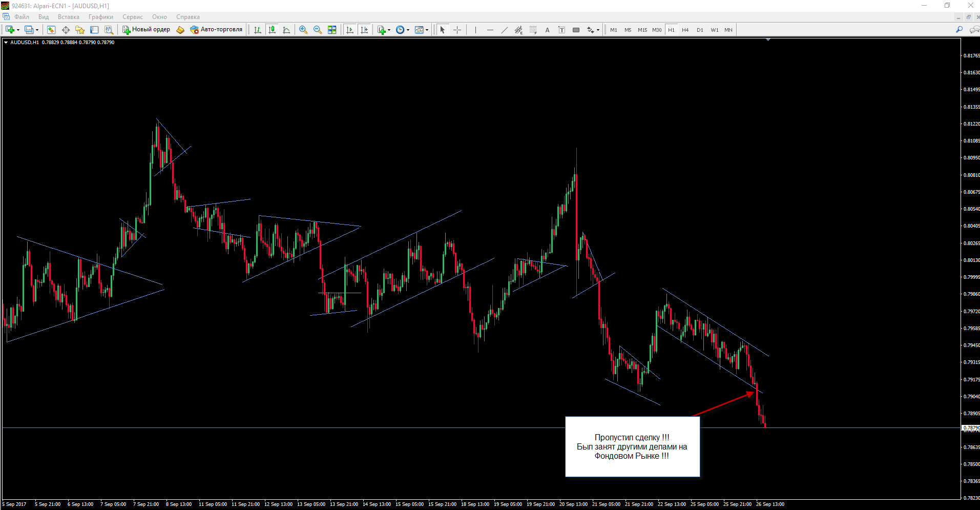Open the Вставка menu
Viewport: 980px width, 510px height.
click(69, 17)
